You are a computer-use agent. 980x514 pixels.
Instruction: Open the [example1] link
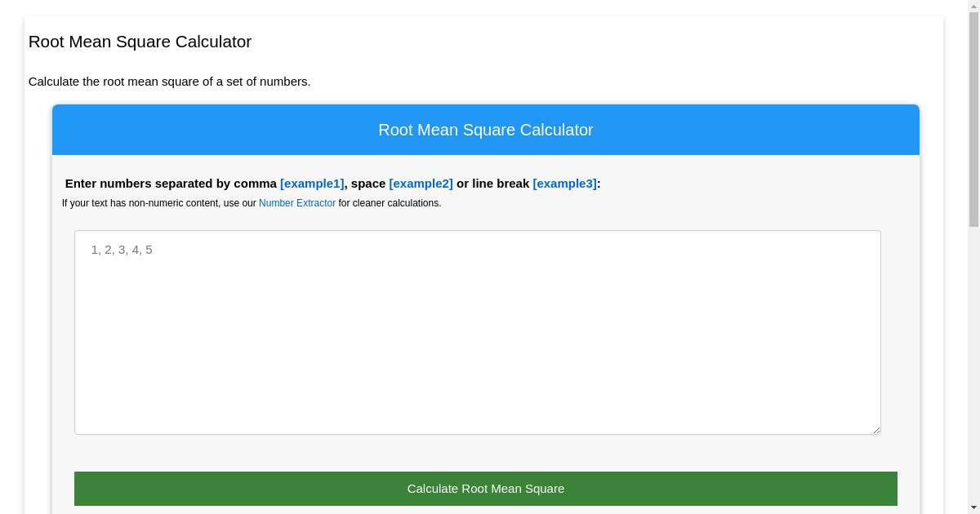tap(312, 184)
